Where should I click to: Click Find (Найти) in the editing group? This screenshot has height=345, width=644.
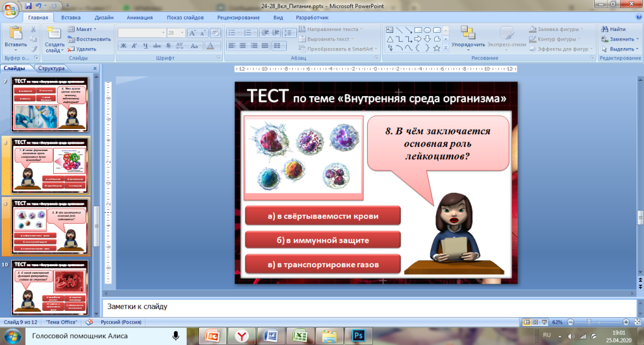click(x=613, y=29)
